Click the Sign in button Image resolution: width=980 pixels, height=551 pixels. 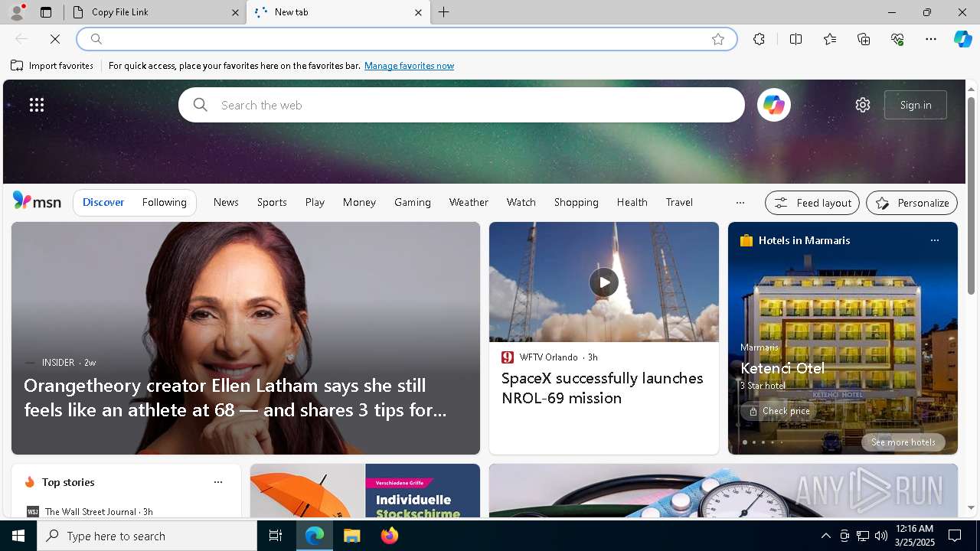[916, 105]
